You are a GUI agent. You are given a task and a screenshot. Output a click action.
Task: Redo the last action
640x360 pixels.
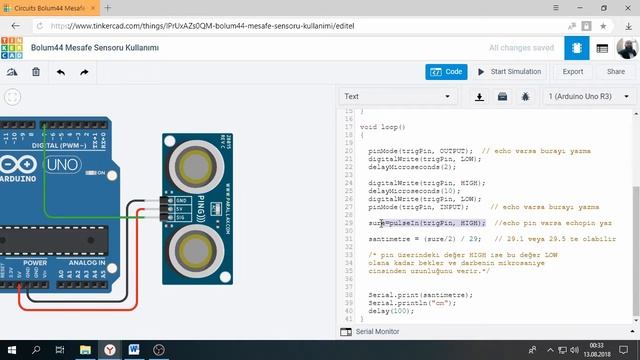[x=84, y=72]
